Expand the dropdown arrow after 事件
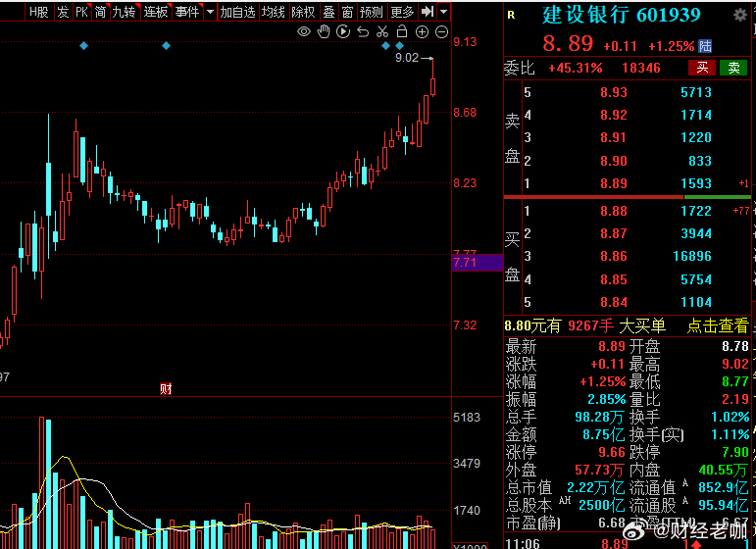The image size is (756, 549). (210, 12)
